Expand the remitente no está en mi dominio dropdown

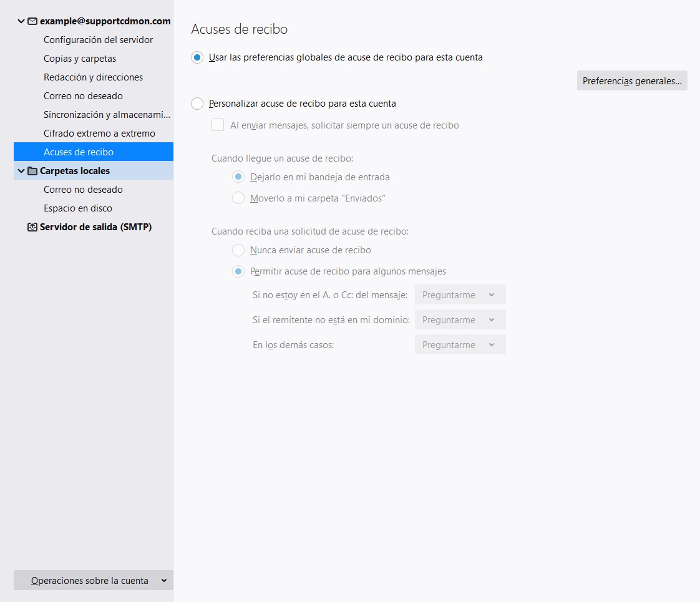point(460,320)
